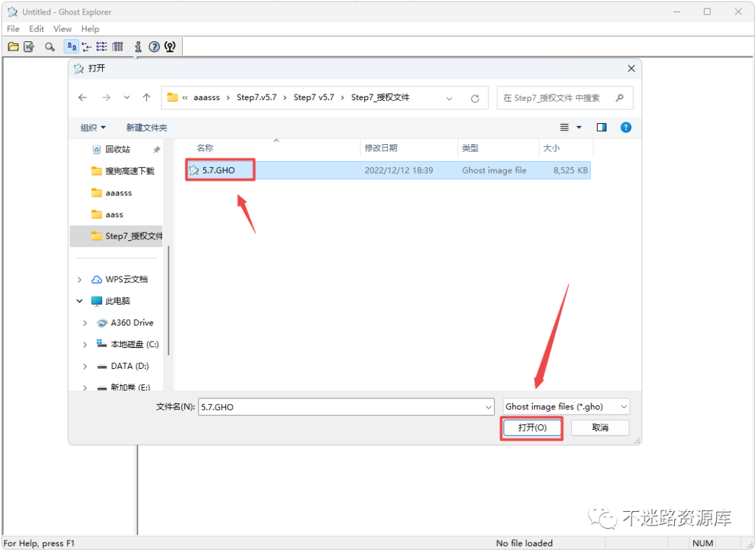Click the LiveUpdate antenna toolbar icon
Screen dimensions: 756x551
pos(169,47)
